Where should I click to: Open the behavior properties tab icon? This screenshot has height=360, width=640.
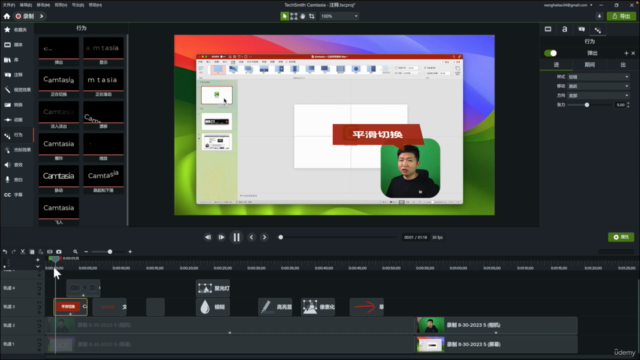point(598,30)
